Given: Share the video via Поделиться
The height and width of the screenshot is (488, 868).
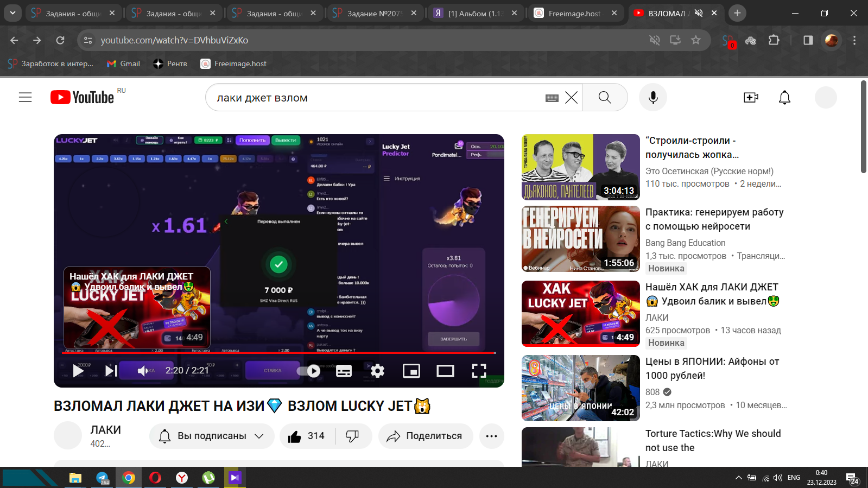Looking at the screenshot, I should (x=426, y=436).
